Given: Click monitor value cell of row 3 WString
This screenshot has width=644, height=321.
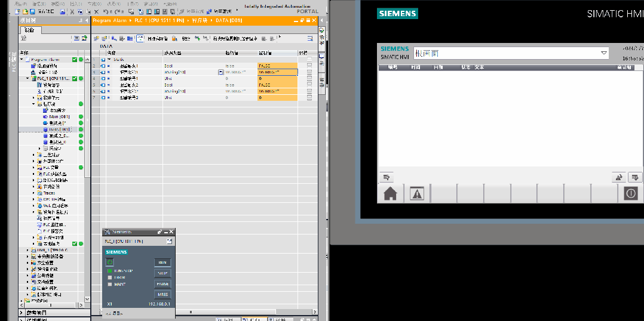Looking at the screenshot, I should [277, 72].
